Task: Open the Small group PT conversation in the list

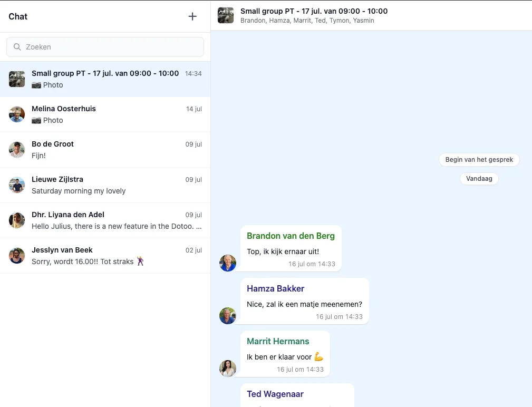Action: pyautogui.click(x=105, y=79)
